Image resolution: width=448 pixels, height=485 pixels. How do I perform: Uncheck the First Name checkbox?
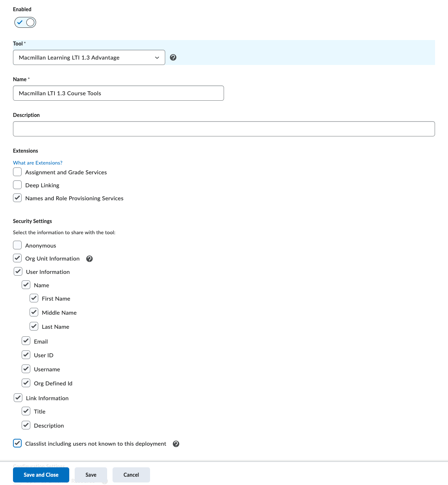click(x=34, y=298)
